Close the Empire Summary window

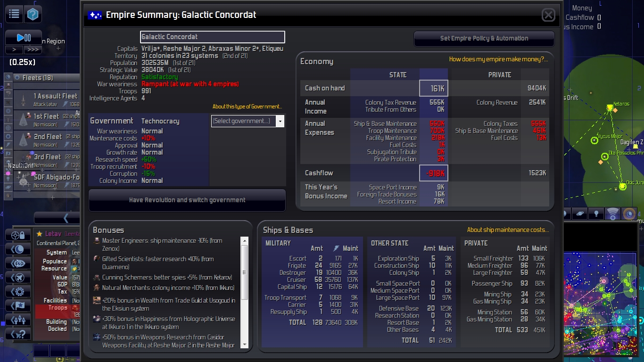(548, 15)
